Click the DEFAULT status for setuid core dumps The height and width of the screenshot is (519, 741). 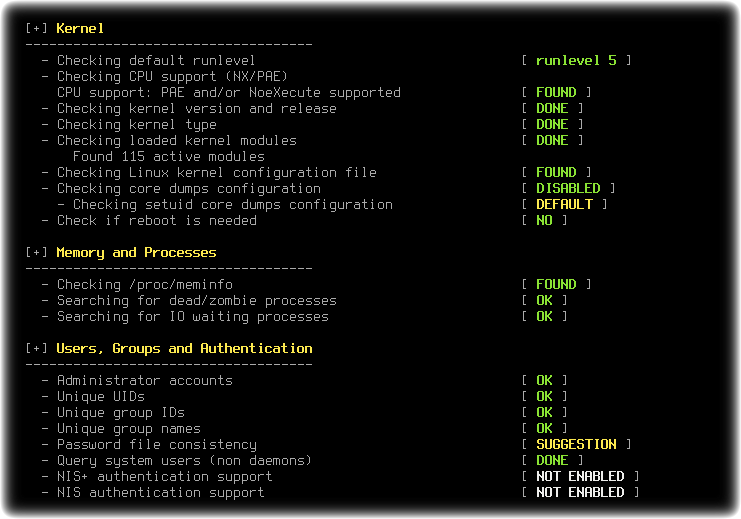564,205
